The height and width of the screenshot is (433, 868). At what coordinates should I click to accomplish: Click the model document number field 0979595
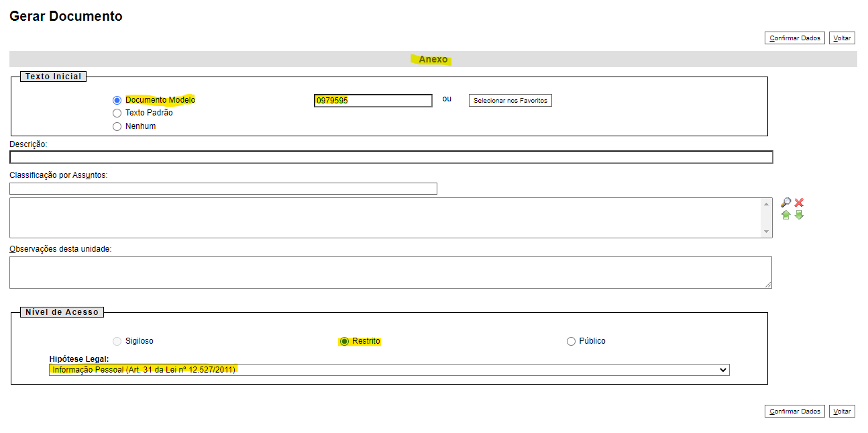point(373,101)
